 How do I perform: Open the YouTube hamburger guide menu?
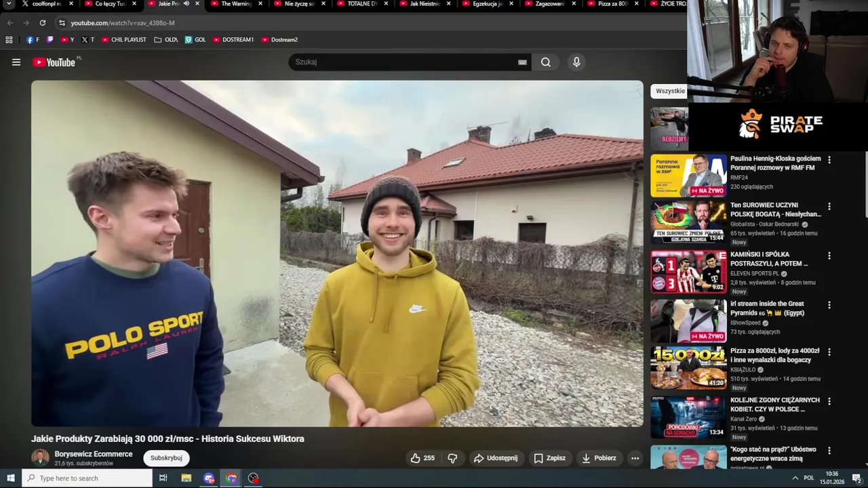coord(16,62)
